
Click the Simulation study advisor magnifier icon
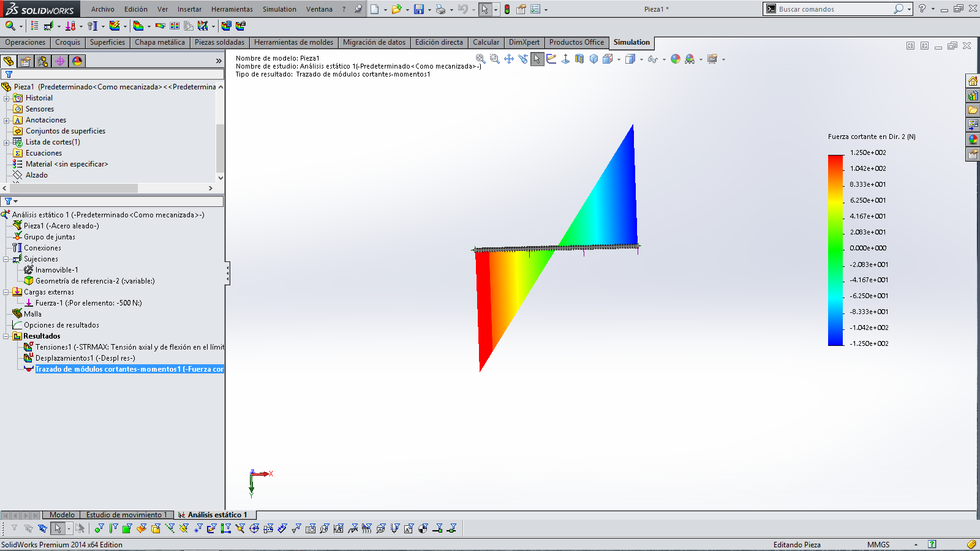[x=10, y=26]
